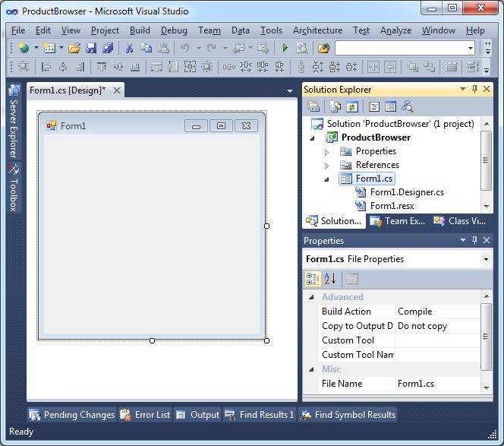Open the Toolbox side panel
Viewport: 504px width, 446px height.
(14, 187)
